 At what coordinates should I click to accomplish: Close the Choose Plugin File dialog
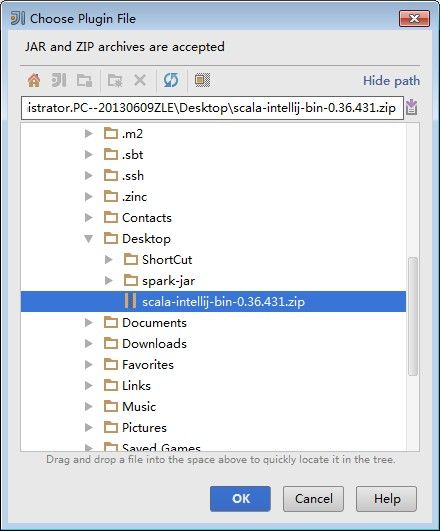(x=415, y=18)
